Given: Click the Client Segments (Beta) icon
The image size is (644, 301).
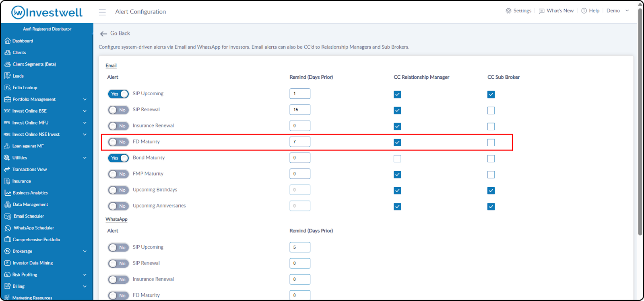Looking at the screenshot, I should pos(7,64).
